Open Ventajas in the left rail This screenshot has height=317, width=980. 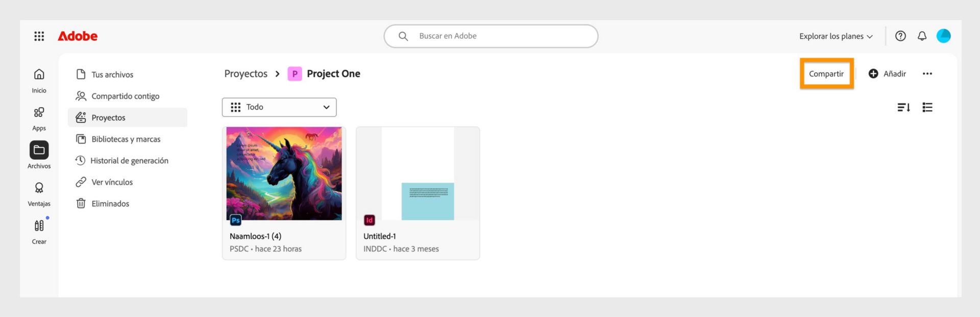click(39, 194)
